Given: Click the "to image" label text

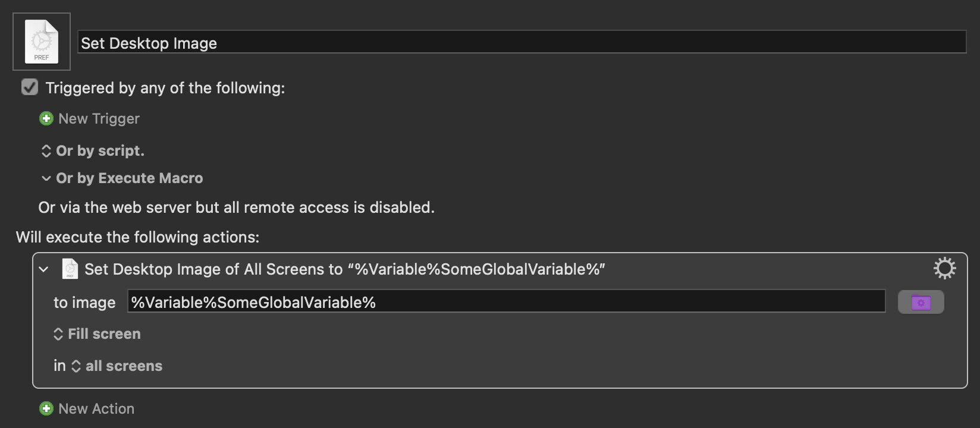Looking at the screenshot, I should [x=84, y=303].
